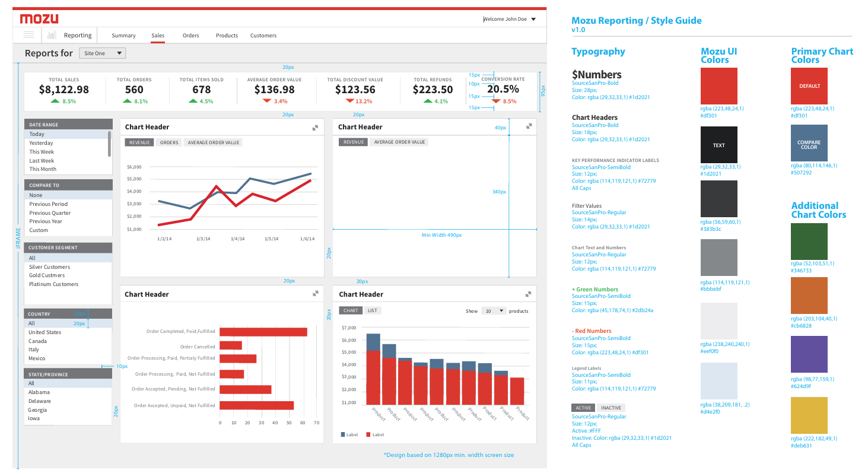Expand the Revenue line chart panel
This screenshot has height=473, width=868.
[316, 127]
